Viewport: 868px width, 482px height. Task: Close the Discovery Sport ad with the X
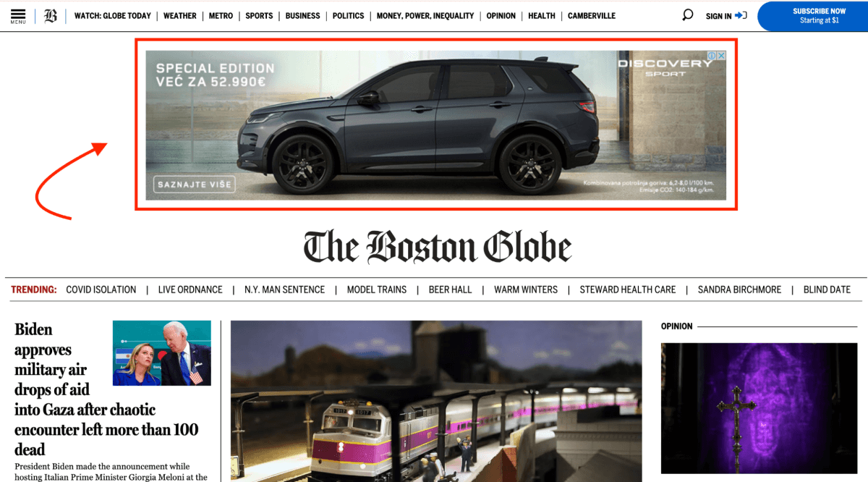pos(721,56)
